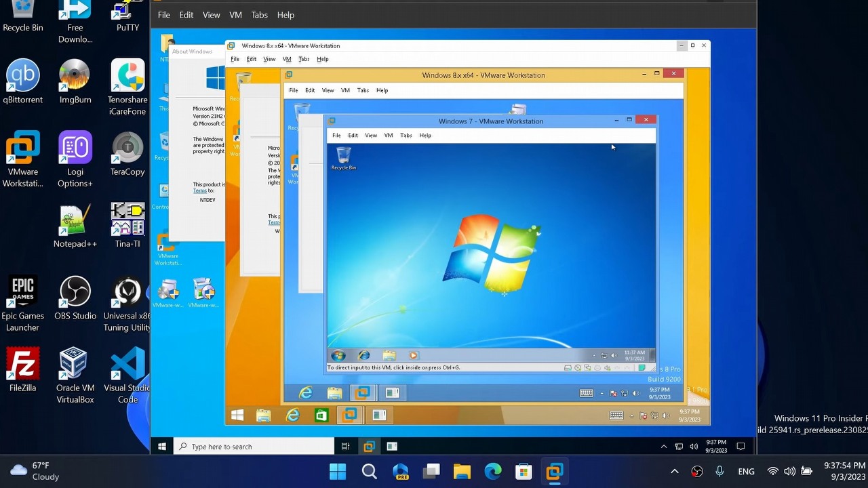
Task: Open the VM menu in the top dark menu bar
Action: click(x=235, y=15)
